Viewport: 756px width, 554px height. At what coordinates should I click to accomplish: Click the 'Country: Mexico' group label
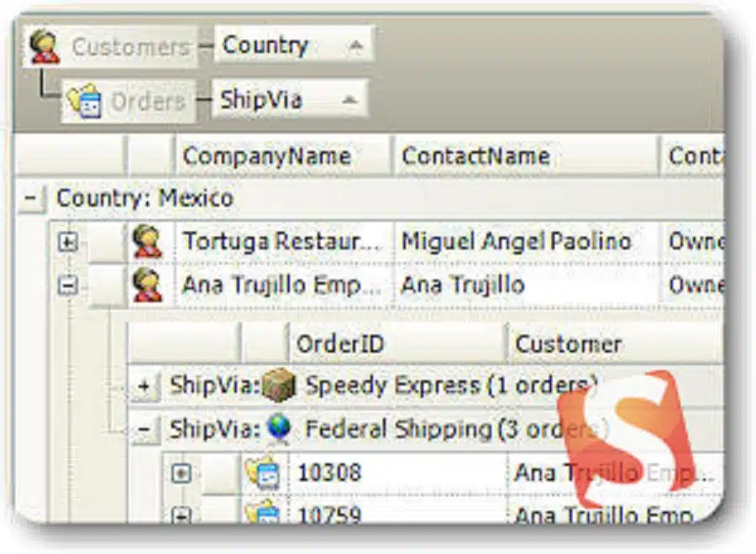click(x=144, y=198)
